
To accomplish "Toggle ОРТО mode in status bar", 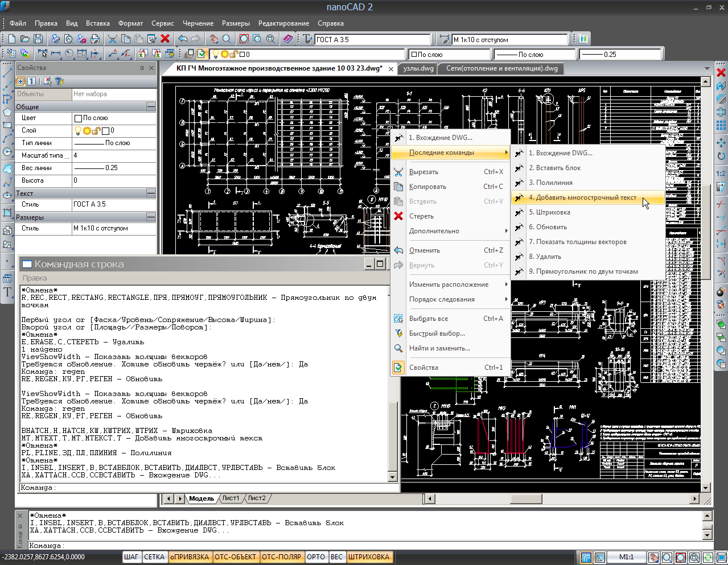I will 315,557.
